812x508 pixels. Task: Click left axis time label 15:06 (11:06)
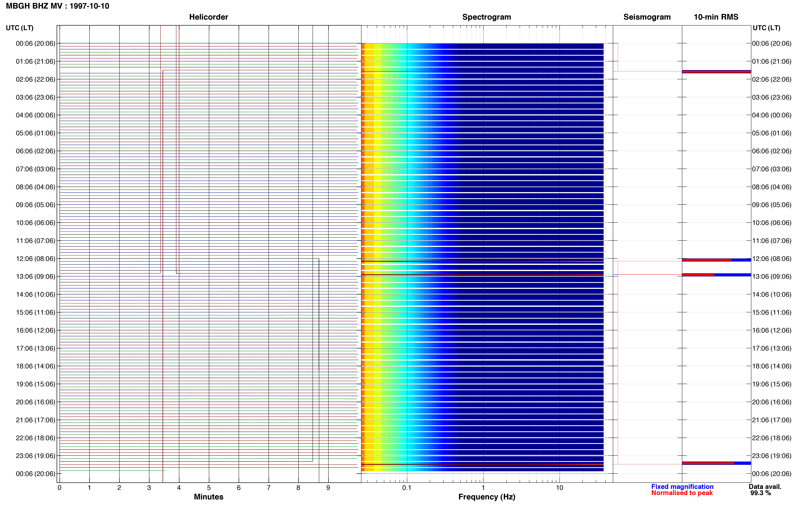[x=36, y=313]
